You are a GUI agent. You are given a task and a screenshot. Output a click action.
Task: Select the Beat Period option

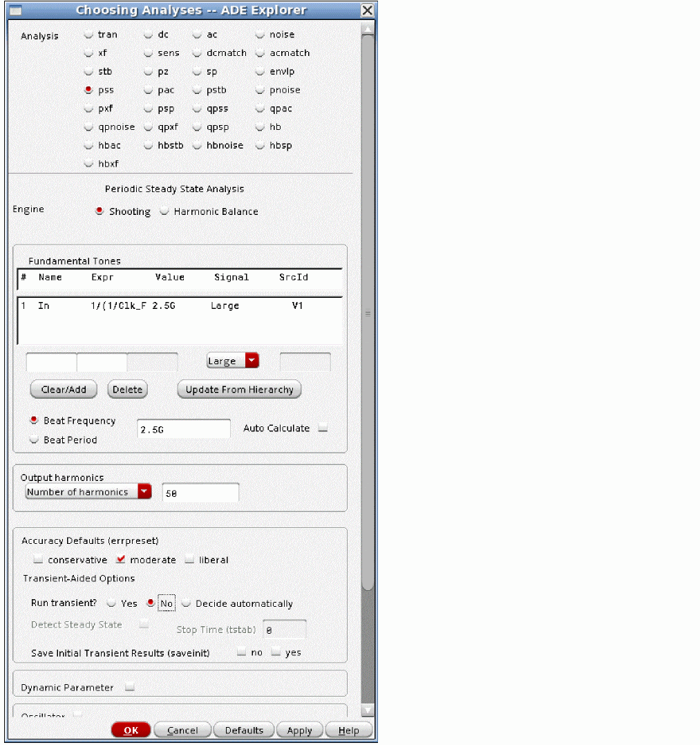(34, 440)
